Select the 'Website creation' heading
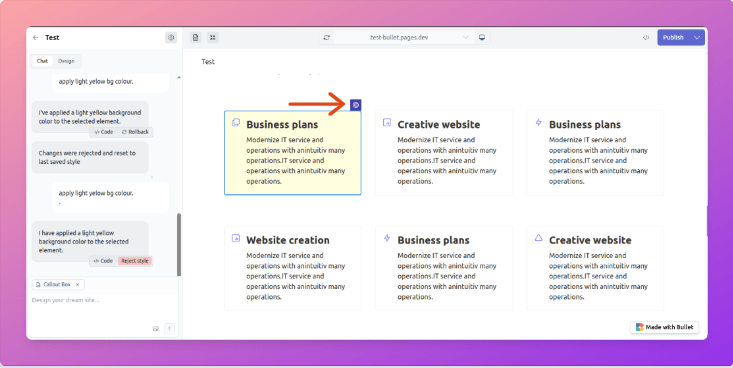 click(x=288, y=240)
